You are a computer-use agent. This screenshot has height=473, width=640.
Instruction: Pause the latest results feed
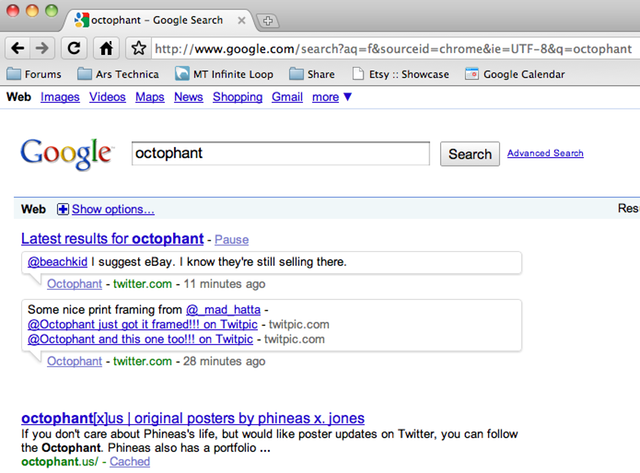tap(231, 240)
